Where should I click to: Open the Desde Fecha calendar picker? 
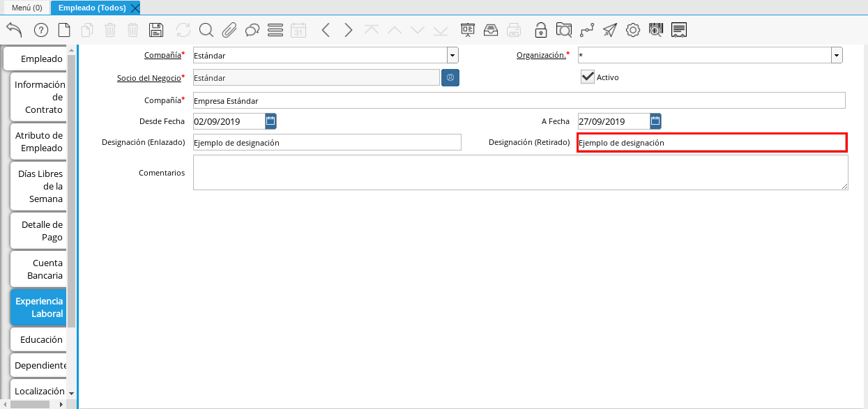pos(271,121)
